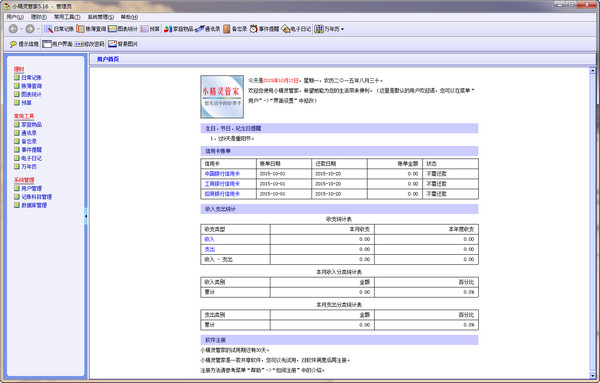Click the 信用卡账单 section header
The image size is (600, 383).
(339, 151)
